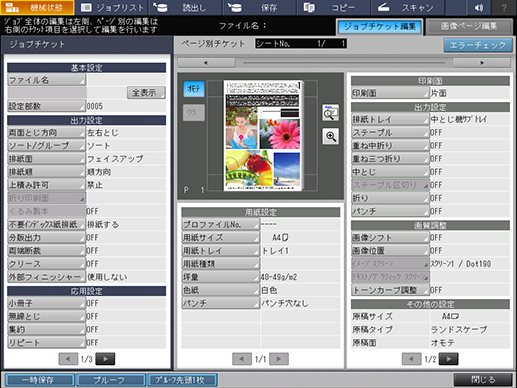
Task: Click the エラーチェック button
Action: [478, 45]
